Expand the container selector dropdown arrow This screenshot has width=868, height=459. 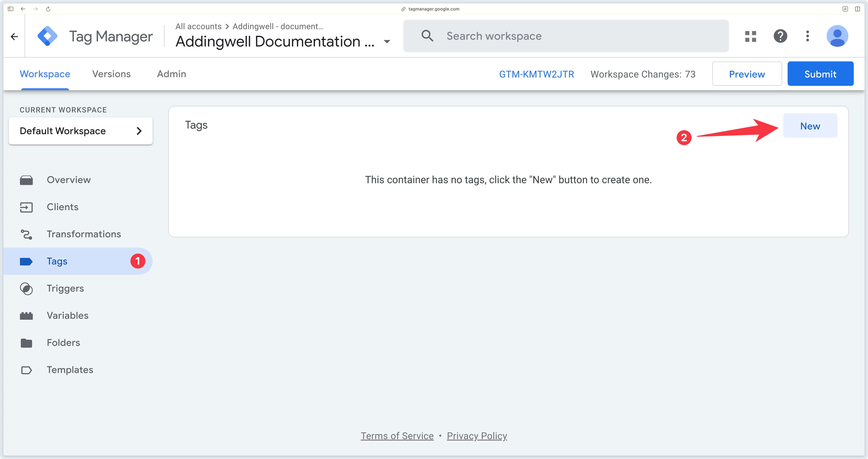pyautogui.click(x=387, y=42)
